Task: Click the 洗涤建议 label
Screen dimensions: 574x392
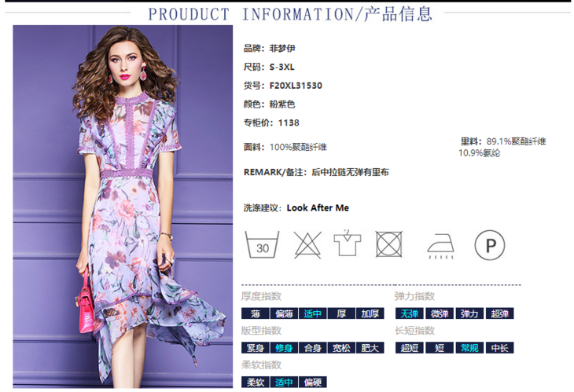Action: (x=263, y=208)
